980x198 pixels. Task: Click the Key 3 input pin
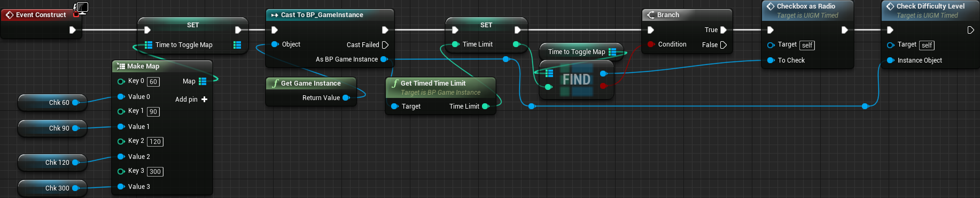121,171
